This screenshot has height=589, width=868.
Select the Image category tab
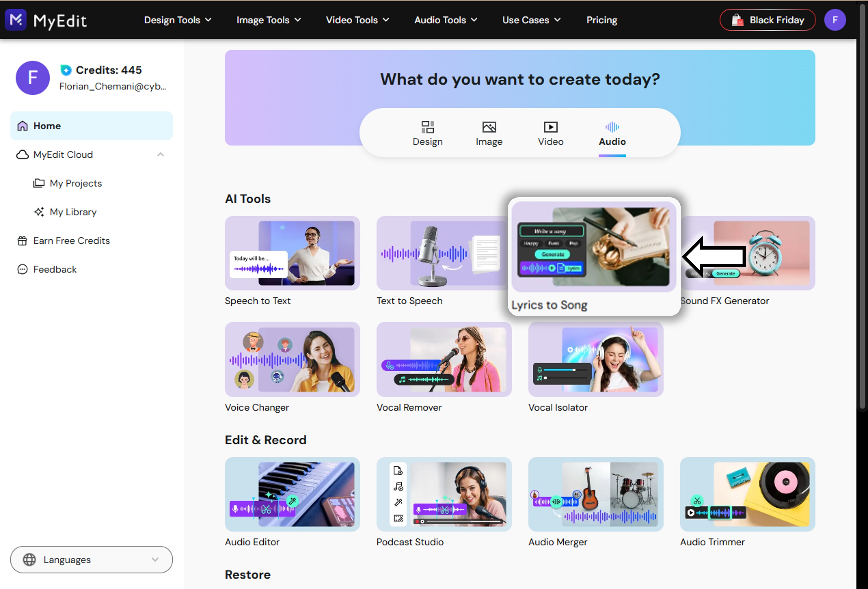(489, 133)
